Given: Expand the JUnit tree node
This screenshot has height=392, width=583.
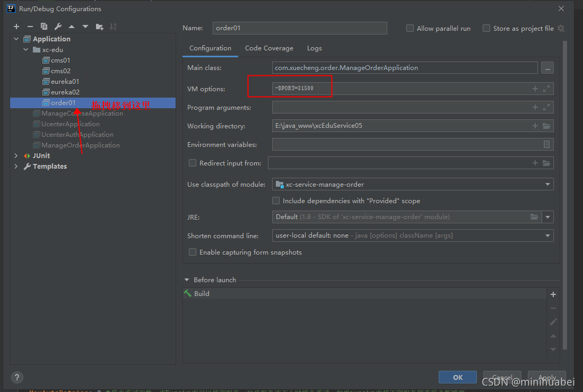Looking at the screenshot, I should point(16,155).
